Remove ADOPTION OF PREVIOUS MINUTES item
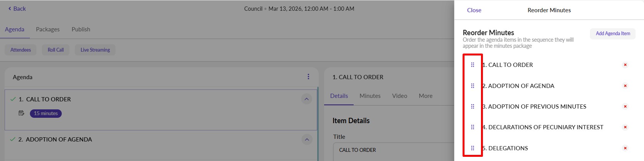 click(x=625, y=106)
